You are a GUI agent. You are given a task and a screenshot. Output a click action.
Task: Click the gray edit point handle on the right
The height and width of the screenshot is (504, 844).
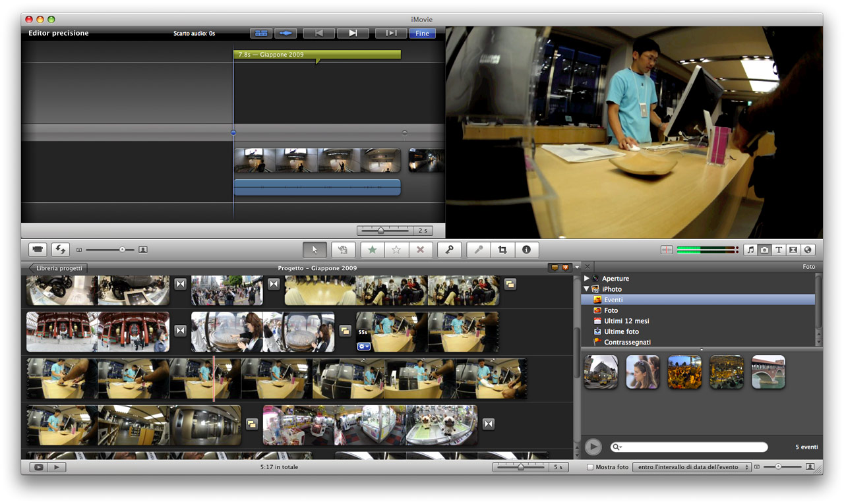[x=404, y=132]
